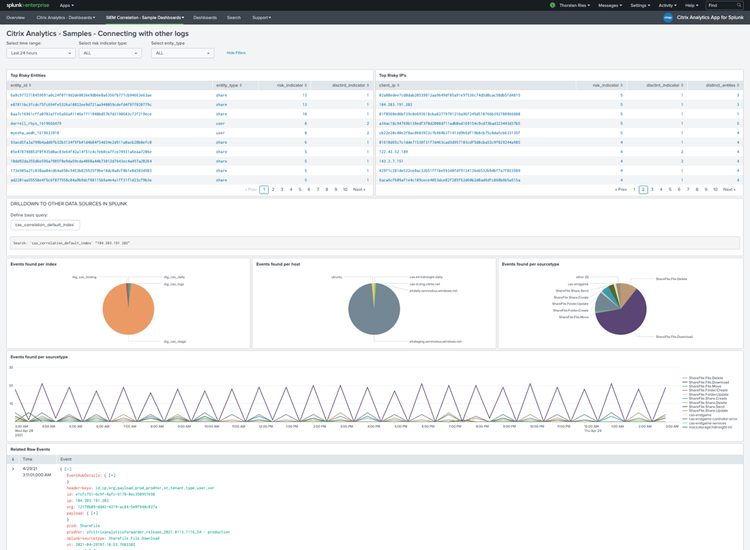The image size is (750, 550).
Task: Click the gray slice of host pie chart
Action: [x=373, y=311]
